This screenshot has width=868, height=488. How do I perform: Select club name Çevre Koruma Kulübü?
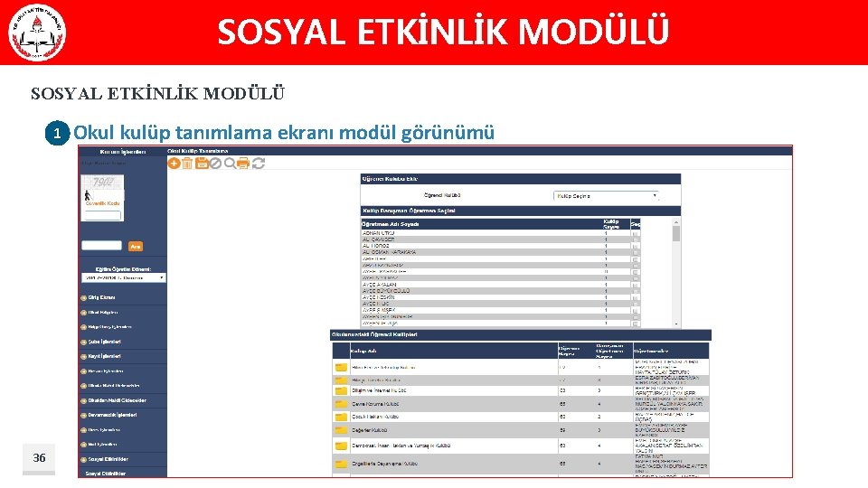375,404
